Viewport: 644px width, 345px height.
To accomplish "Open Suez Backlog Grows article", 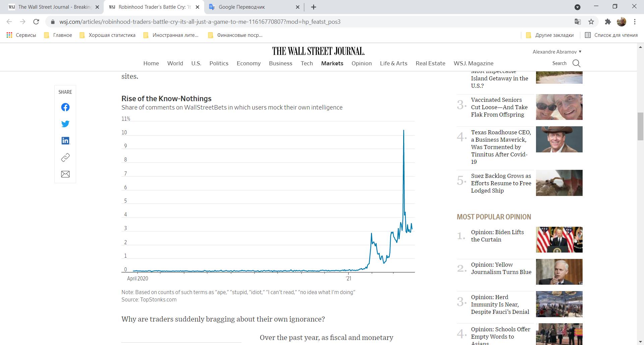I will point(501,183).
